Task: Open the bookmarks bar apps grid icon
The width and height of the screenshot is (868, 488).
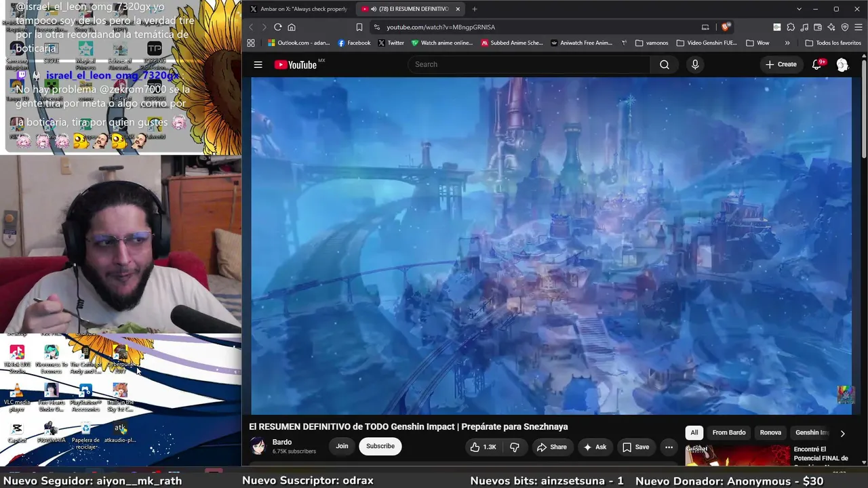Action: tap(251, 43)
